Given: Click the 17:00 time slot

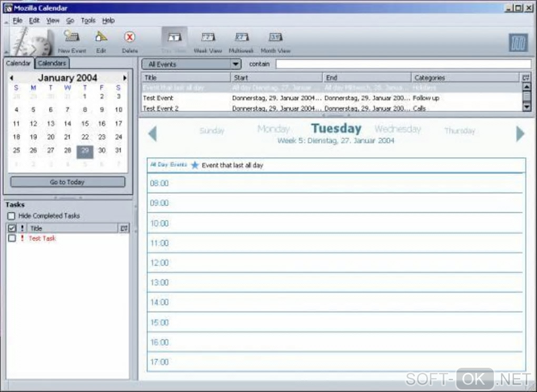Looking at the screenshot, I should click(335, 362).
